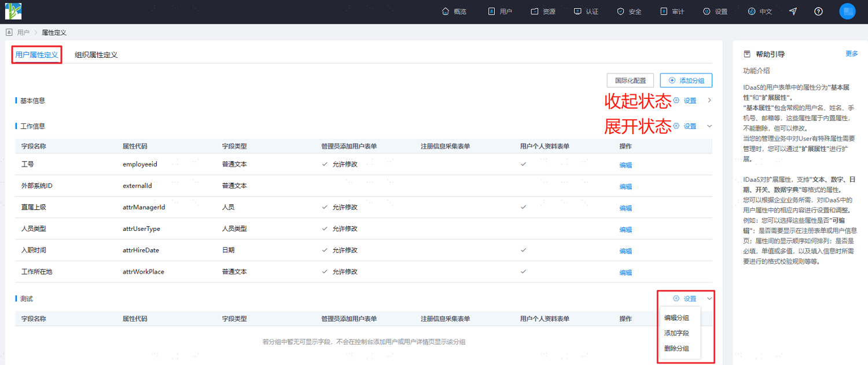The image size is (868, 365).
Task: Go to 用户 in the breadcrumb
Action: click(23, 32)
